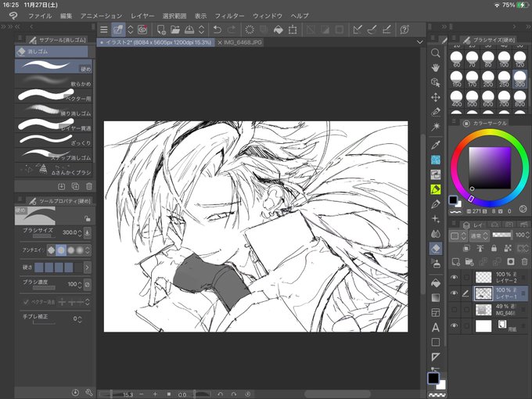Adjust the ブラシサイズ 300.0 stepper

coord(79,233)
